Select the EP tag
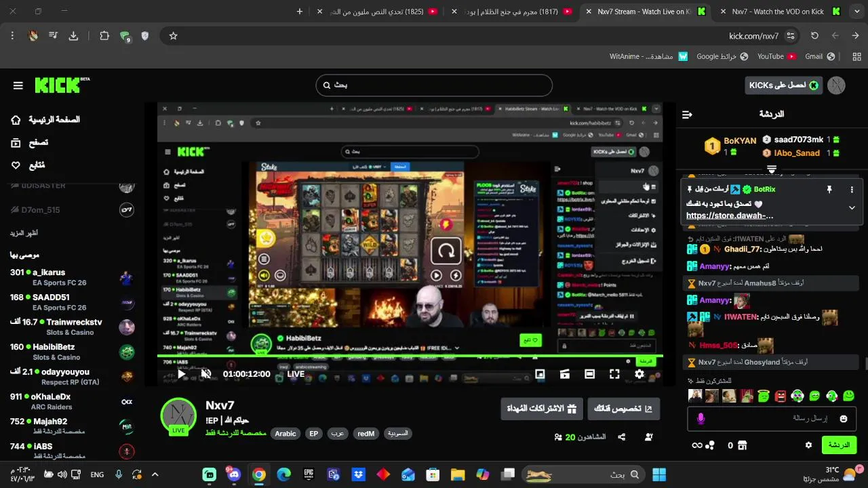Viewport: 868px width, 488px height. 313,434
